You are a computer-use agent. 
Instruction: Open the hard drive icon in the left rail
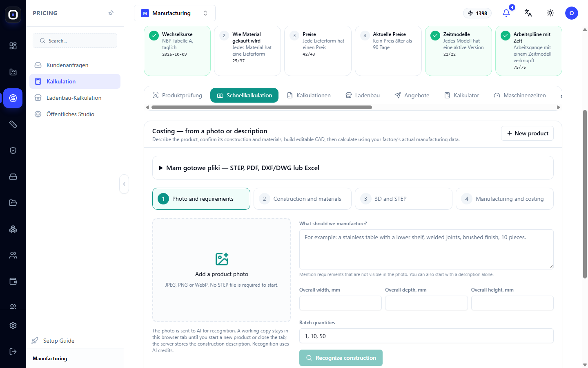click(x=13, y=177)
